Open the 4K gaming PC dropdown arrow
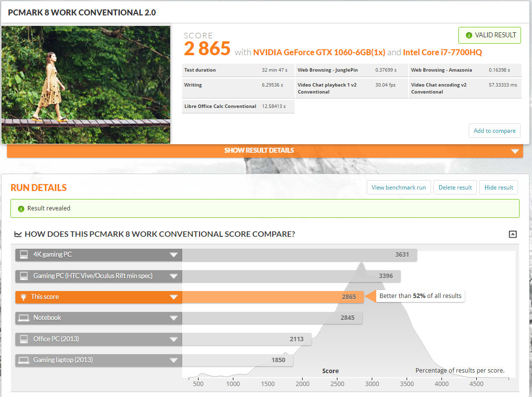Screen dimensions: 532x397 (x=173, y=255)
